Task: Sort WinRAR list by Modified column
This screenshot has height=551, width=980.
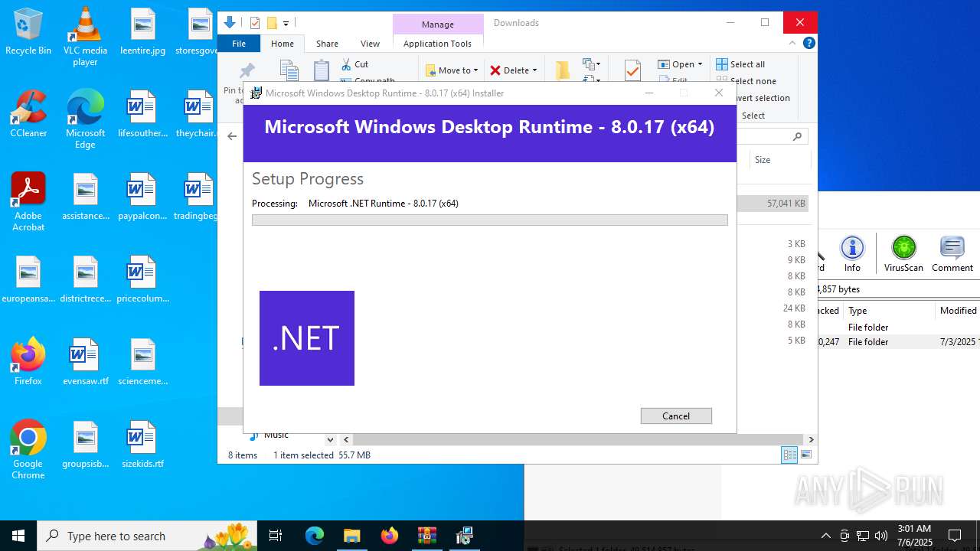Action: point(959,310)
